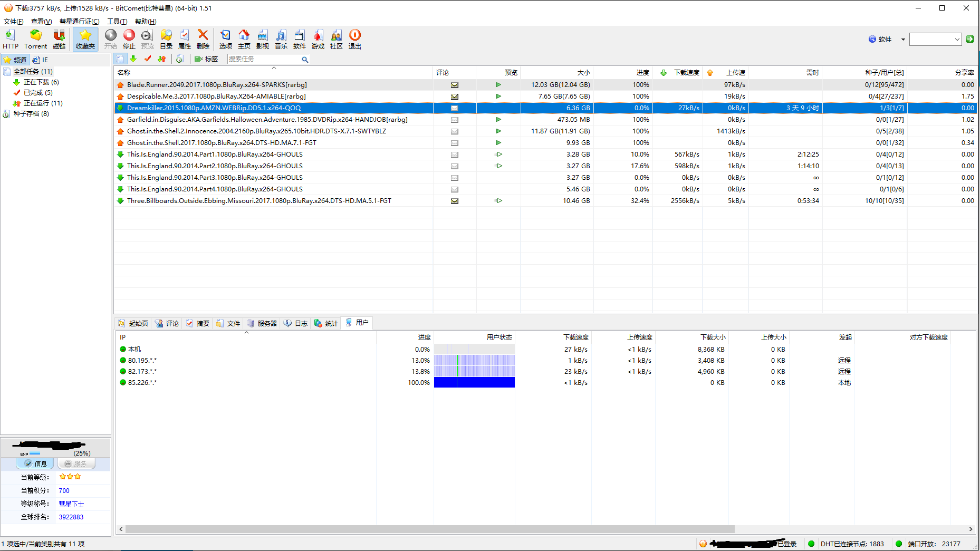This screenshot has height=551, width=980.
Task: Exit BitComet (退出)
Action: (355, 39)
